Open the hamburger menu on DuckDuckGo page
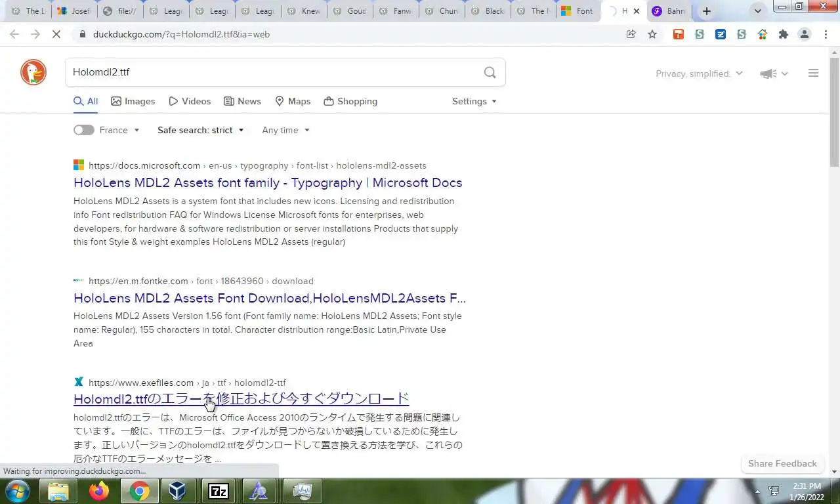840x504 pixels. [x=813, y=73]
